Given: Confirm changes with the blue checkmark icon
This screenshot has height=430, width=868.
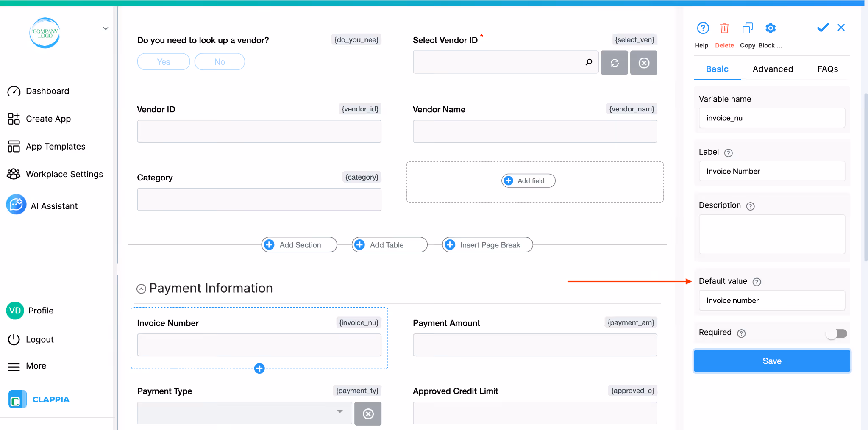Looking at the screenshot, I should click(x=823, y=28).
